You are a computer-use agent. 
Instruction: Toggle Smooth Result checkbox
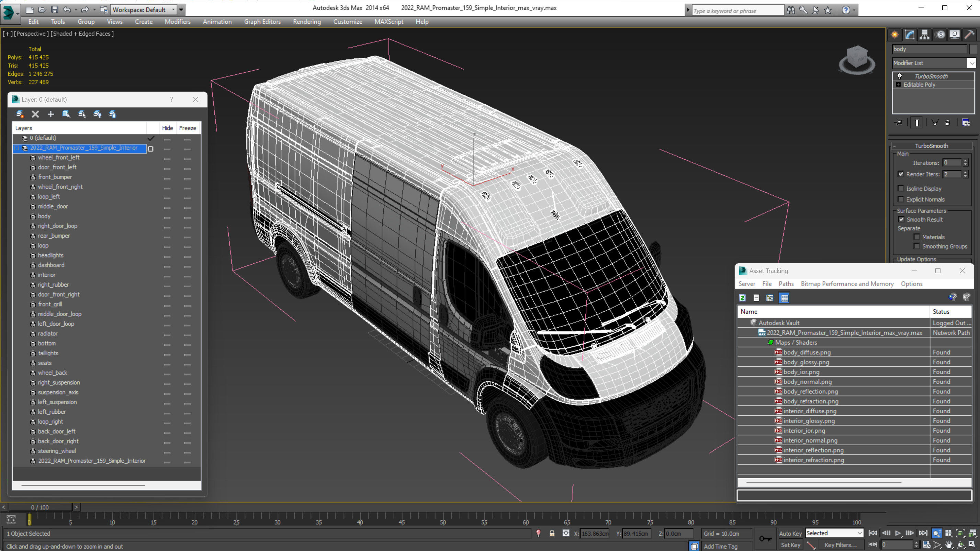pos(901,219)
